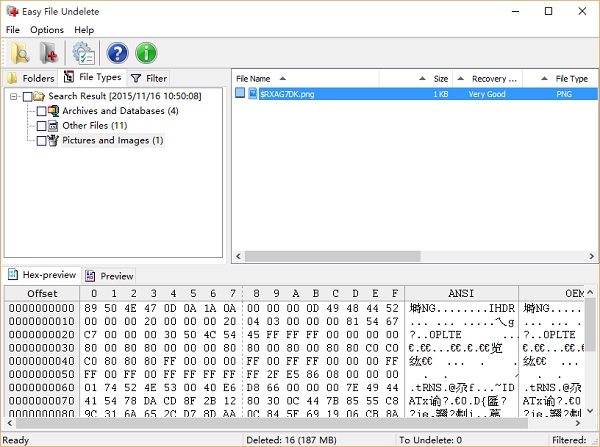Click the hex view vertical scrollbar thumb
Viewport: 600px width, 447px height.
pos(590,324)
